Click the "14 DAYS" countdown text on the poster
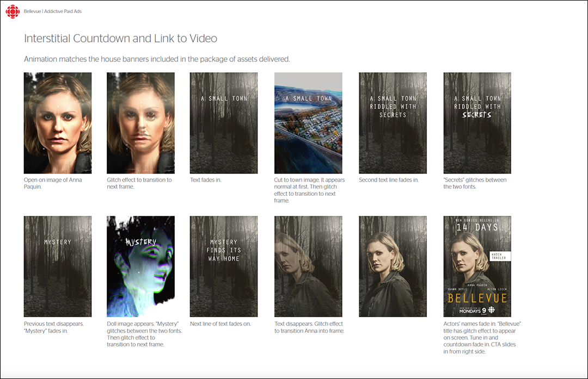This screenshot has height=379, width=588. pyautogui.click(x=477, y=227)
